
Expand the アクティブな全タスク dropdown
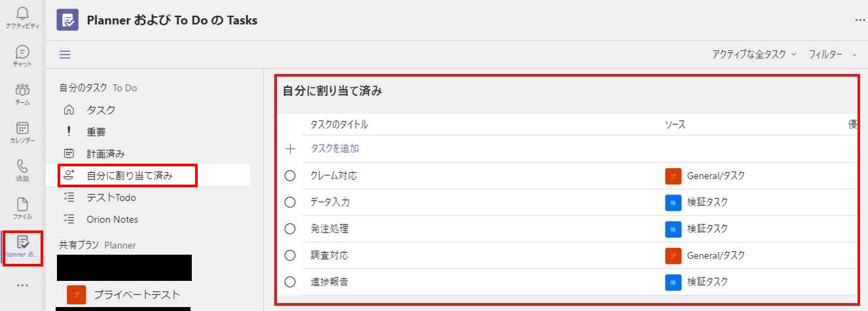(754, 54)
